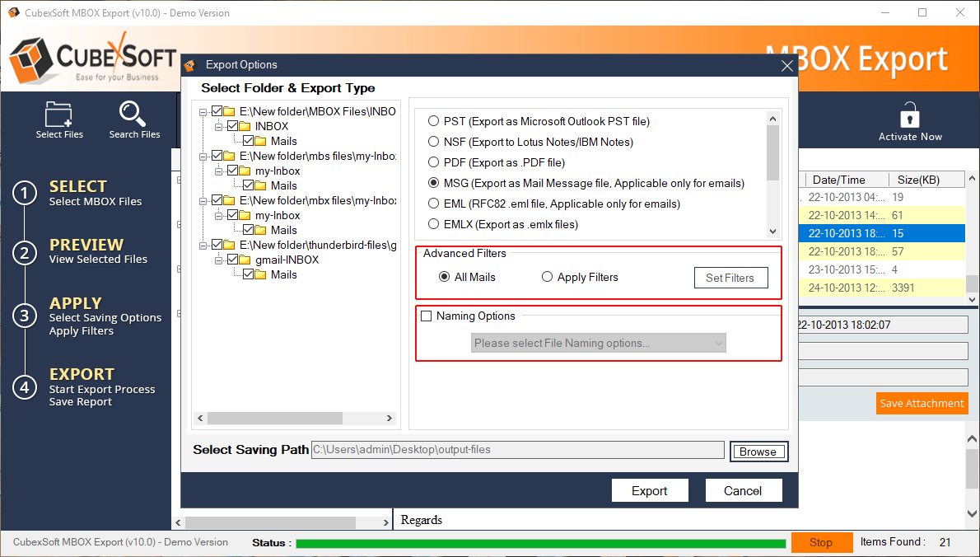Click the Select Files folder icon
This screenshot has width=980, height=557.
pos(59,114)
